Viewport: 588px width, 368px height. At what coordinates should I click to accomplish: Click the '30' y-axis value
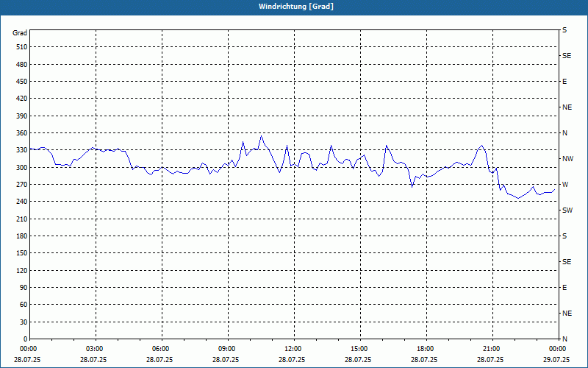[24, 322]
